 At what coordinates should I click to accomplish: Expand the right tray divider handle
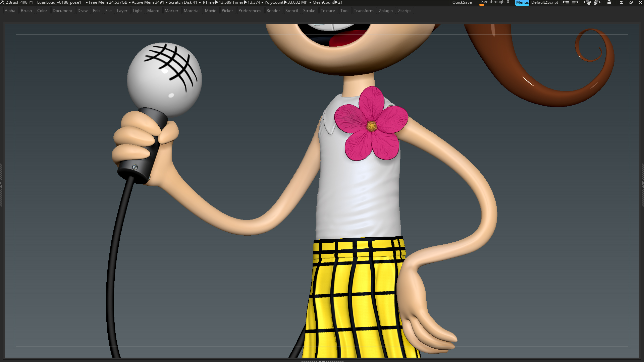(x=643, y=185)
